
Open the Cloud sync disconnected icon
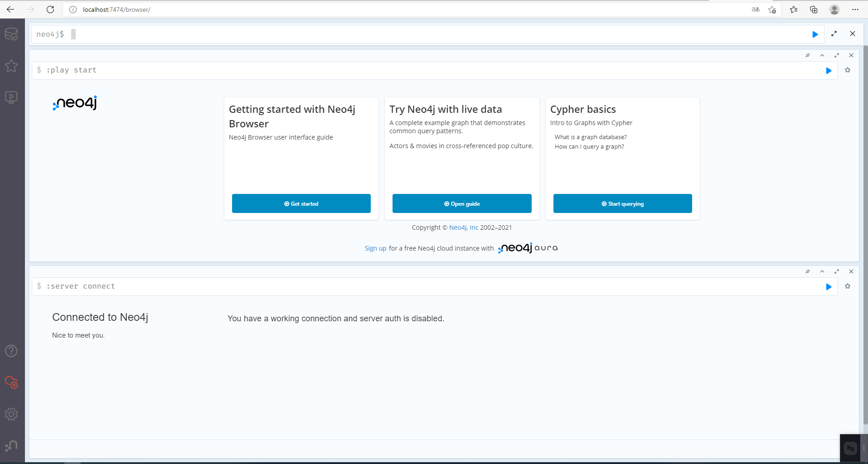click(11, 382)
